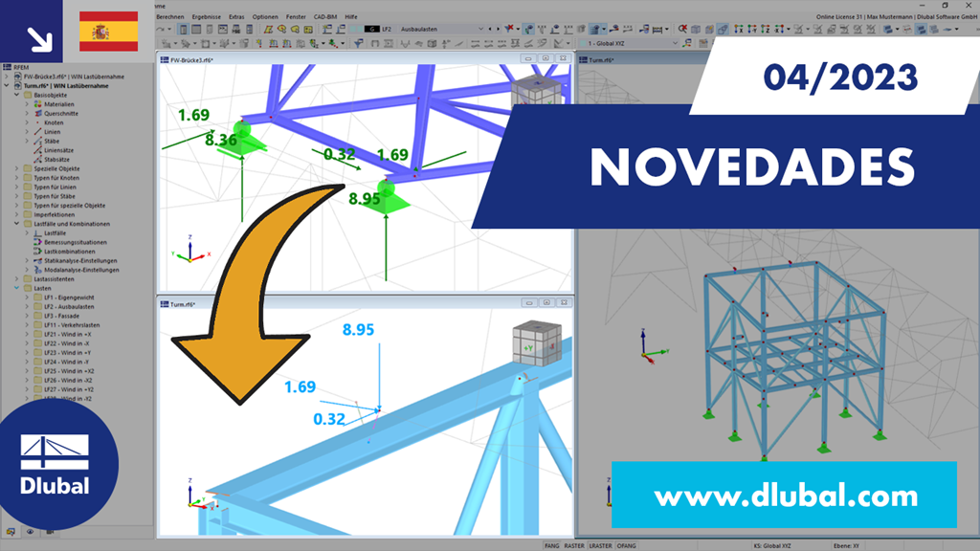Toggle the tables panel icon in toolbar
This screenshot has width=980, height=551.
196,30
